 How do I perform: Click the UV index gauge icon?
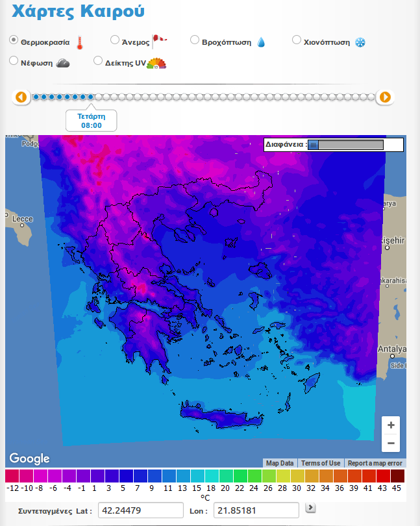pos(156,63)
